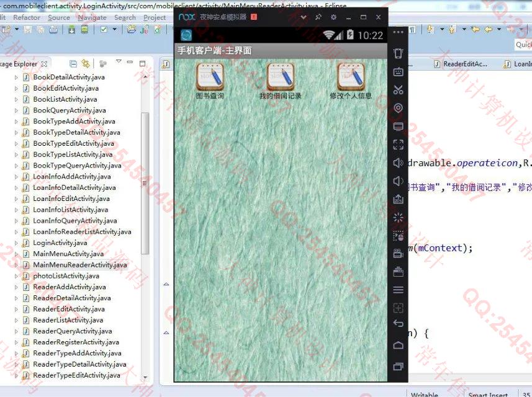Expand BookDetailActivity.java tree node
This screenshot has width=532, height=397.
coord(16,78)
